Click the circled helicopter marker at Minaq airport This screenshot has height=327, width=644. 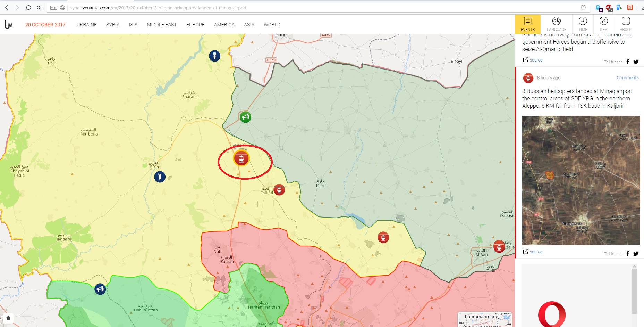tap(241, 158)
